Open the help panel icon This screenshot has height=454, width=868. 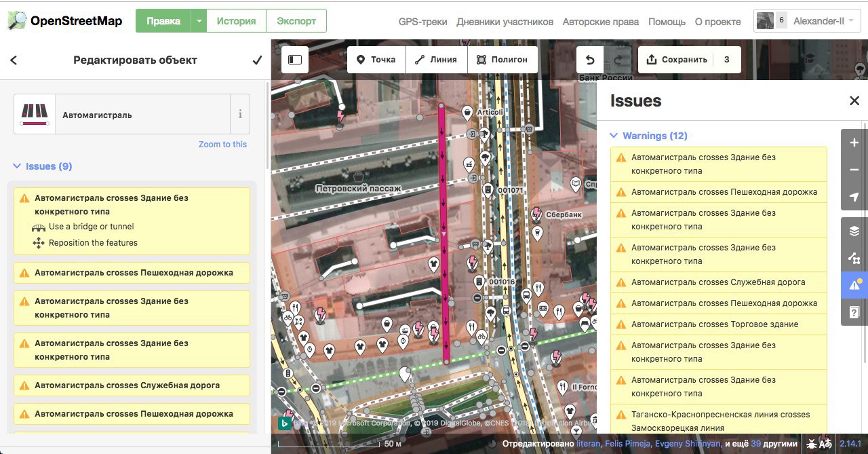coord(854,312)
